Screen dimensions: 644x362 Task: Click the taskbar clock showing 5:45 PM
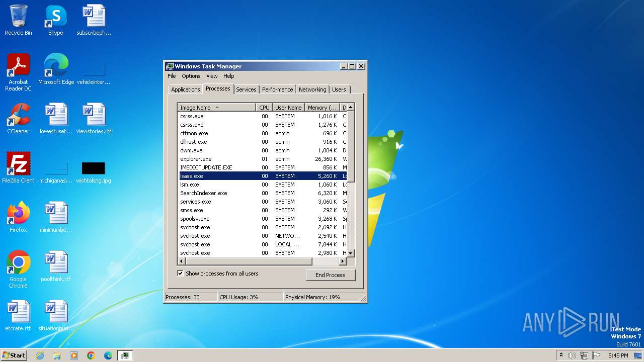pyautogui.click(x=618, y=355)
